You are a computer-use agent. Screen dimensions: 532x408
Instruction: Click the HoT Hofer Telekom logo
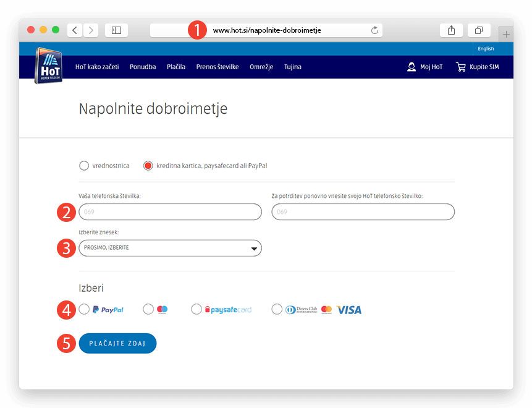coord(49,66)
